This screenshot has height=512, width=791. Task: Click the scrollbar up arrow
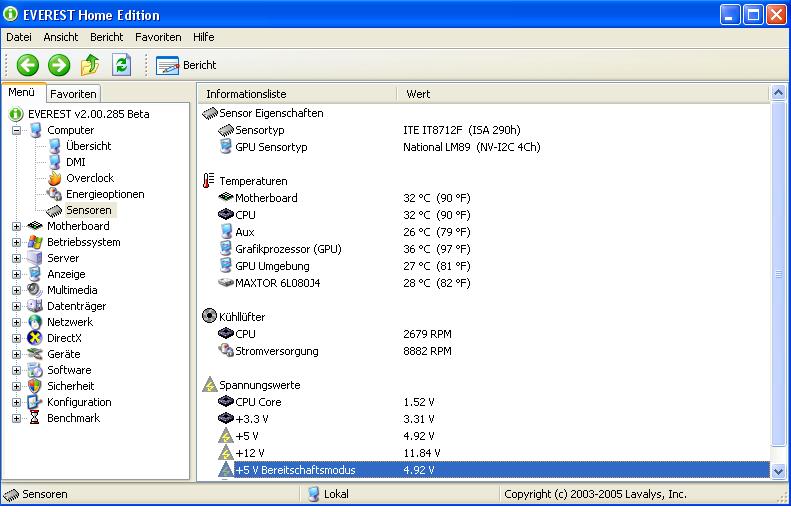point(778,92)
